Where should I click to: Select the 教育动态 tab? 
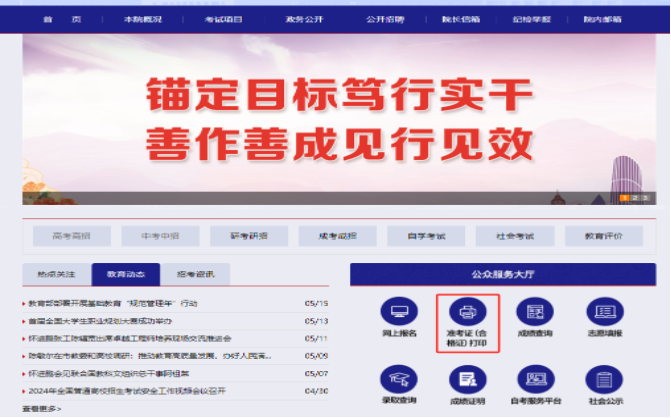(x=125, y=274)
